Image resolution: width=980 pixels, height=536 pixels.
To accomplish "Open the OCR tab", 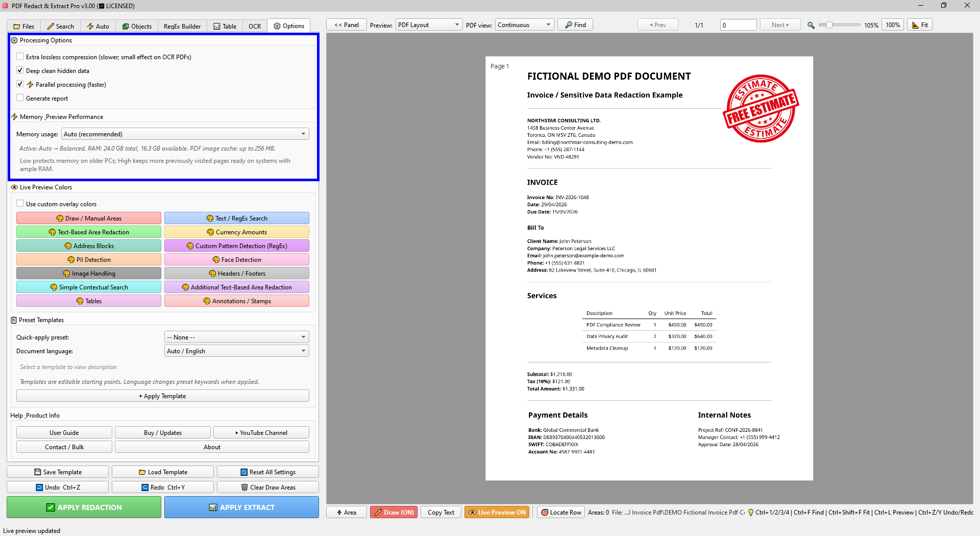I will click(255, 26).
